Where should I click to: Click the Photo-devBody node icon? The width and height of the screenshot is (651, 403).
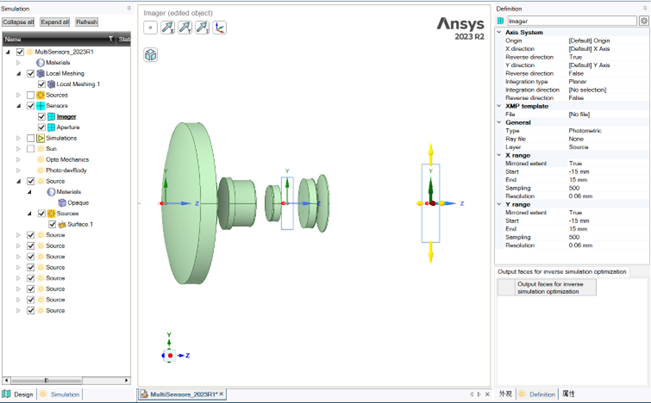coord(40,171)
